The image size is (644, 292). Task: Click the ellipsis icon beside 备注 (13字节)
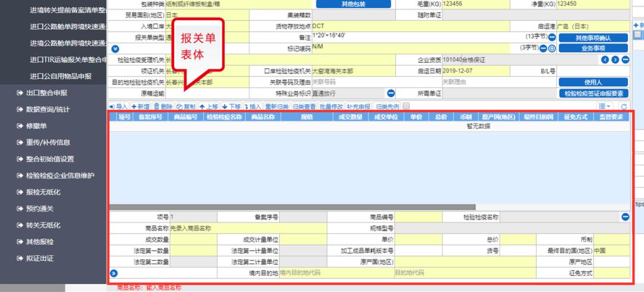[x=552, y=38]
